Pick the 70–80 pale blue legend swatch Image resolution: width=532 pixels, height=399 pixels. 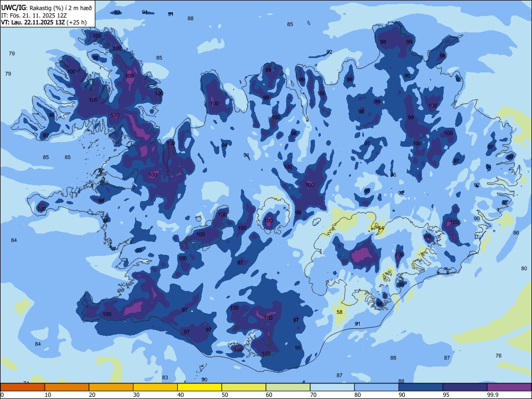pyautogui.click(x=332, y=387)
